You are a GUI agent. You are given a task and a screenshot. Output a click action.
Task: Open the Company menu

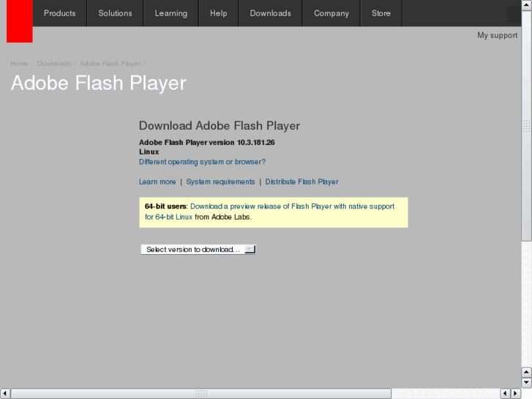pyautogui.click(x=331, y=13)
